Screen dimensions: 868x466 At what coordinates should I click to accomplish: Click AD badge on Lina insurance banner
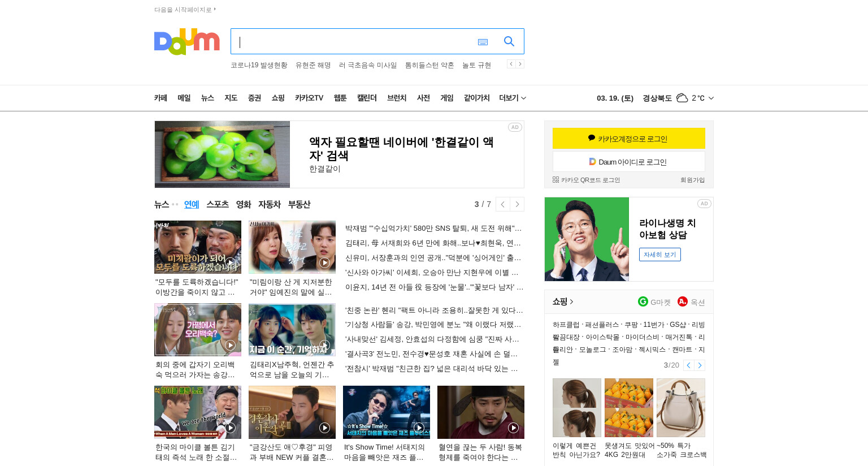[704, 204]
